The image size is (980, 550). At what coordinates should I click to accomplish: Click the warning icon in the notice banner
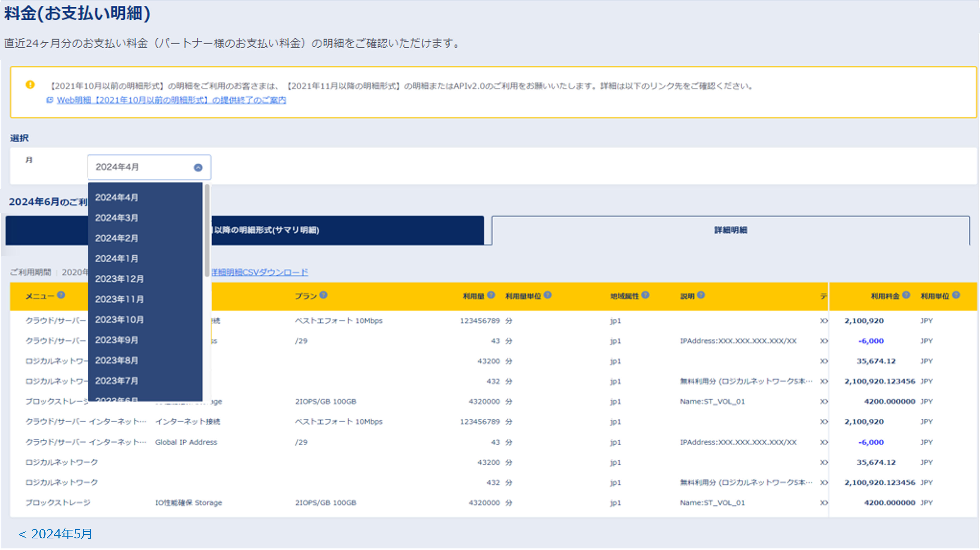[31, 85]
